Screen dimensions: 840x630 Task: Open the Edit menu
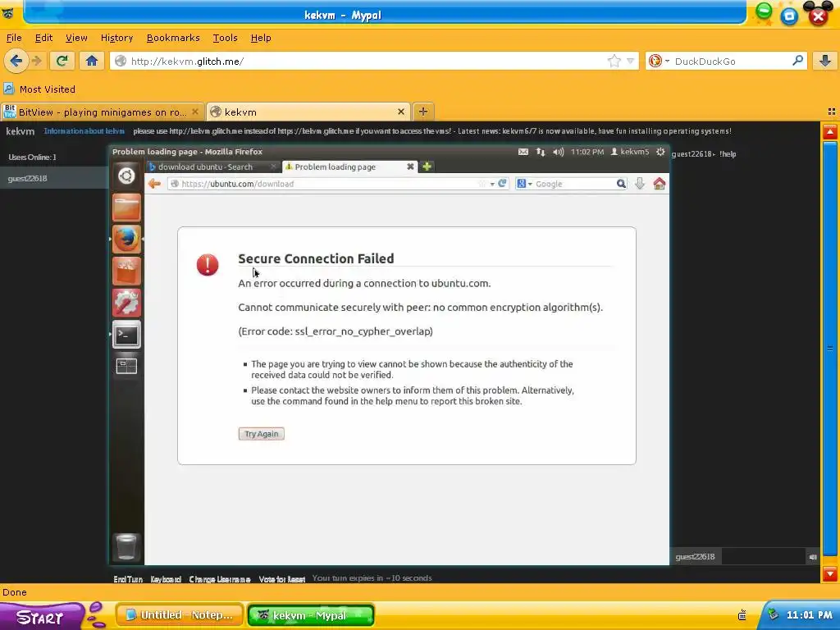44,38
